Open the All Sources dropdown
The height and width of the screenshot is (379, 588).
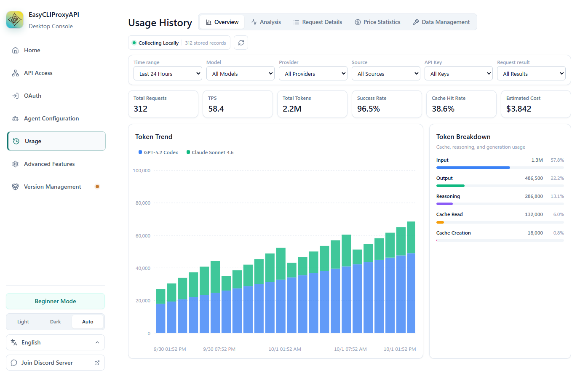[386, 74]
